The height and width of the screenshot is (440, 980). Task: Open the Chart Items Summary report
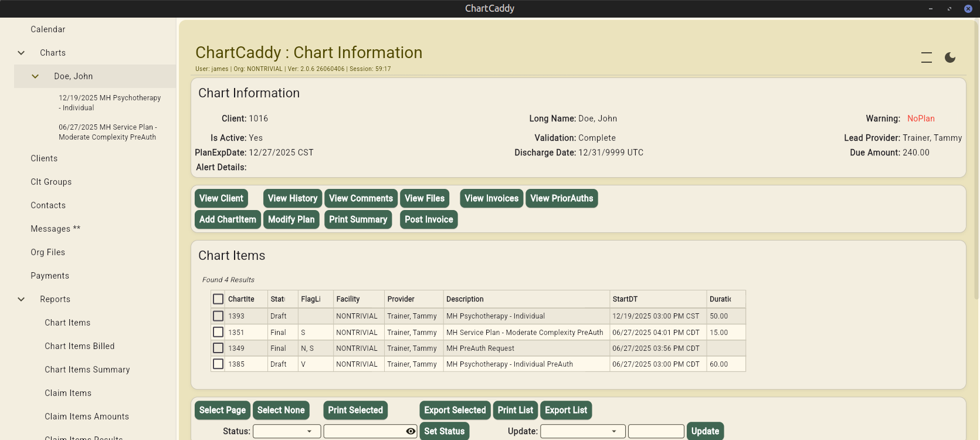click(87, 370)
